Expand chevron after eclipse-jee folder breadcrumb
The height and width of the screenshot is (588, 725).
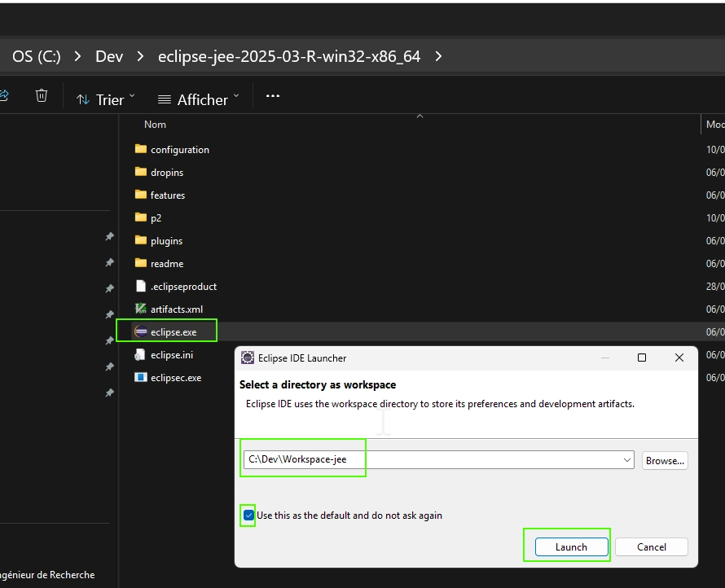coord(438,56)
